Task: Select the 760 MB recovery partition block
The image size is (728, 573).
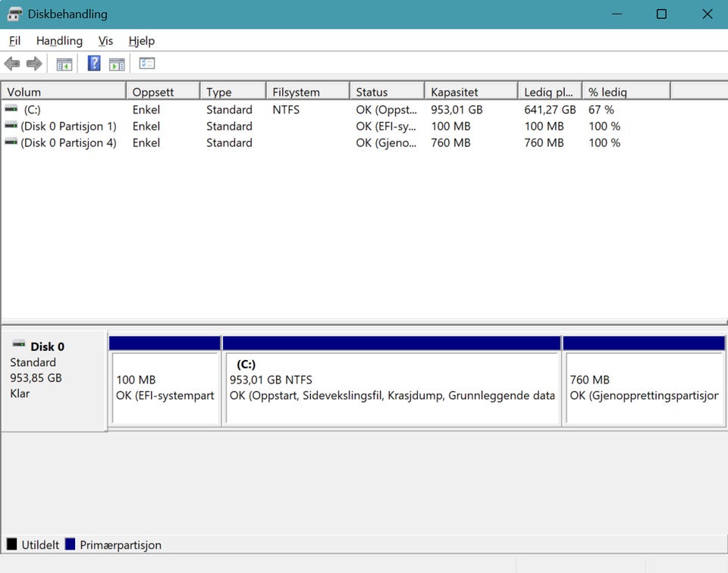Action: (x=643, y=387)
